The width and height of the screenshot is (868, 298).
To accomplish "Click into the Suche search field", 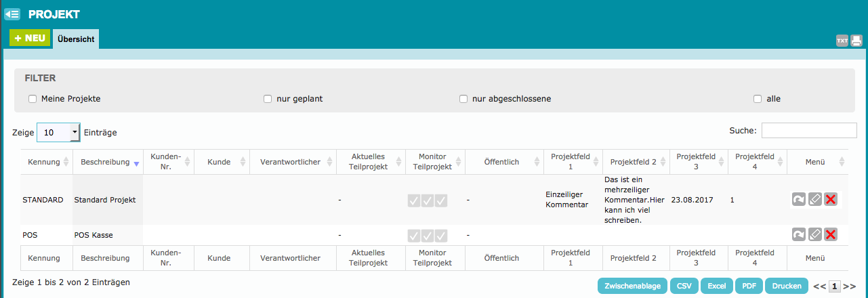I will coord(809,131).
